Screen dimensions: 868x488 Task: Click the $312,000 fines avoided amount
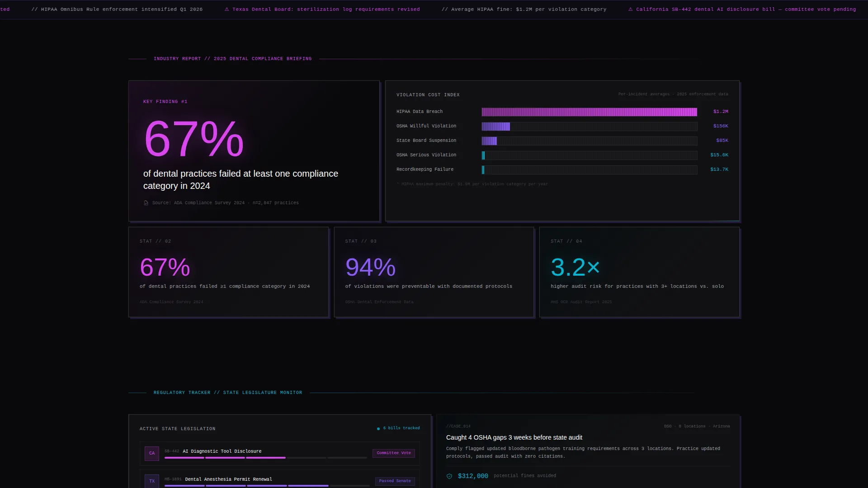(x=473, y=476)
